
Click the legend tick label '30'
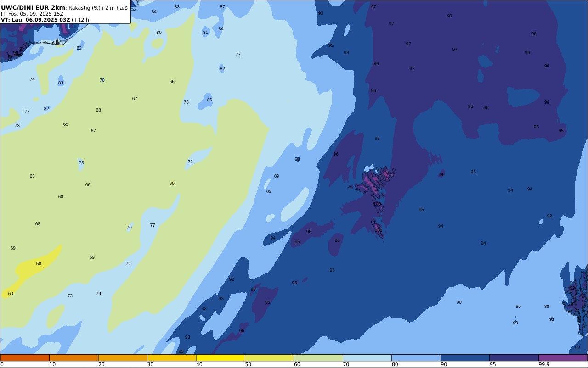150,364
